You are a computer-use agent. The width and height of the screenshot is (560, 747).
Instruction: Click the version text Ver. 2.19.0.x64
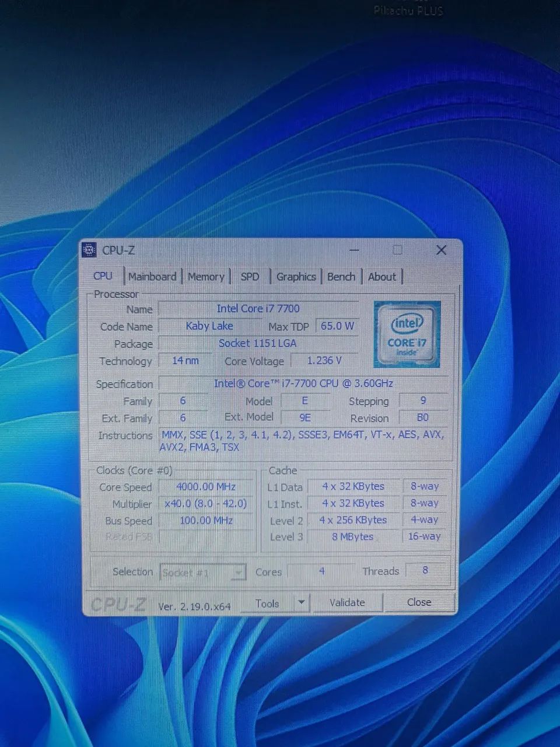[194, 606]
